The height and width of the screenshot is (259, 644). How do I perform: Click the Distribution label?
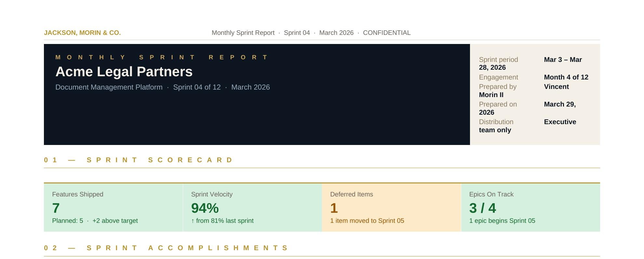[496, 122]
